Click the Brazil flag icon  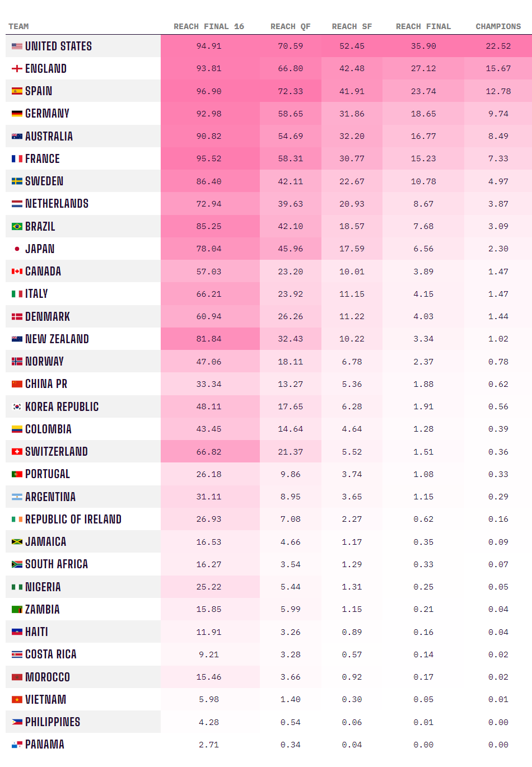[17, 227]
